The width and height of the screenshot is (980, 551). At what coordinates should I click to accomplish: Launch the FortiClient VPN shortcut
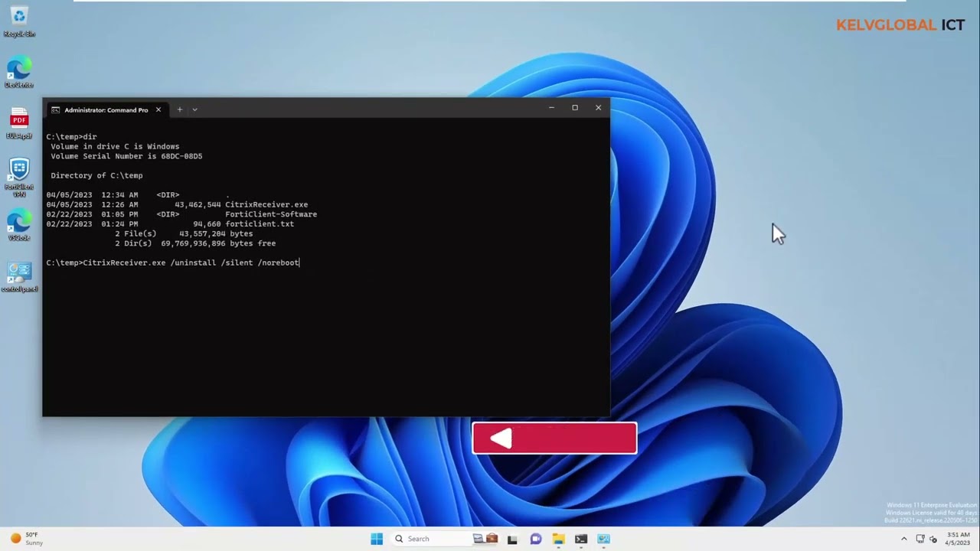(19, 178)
